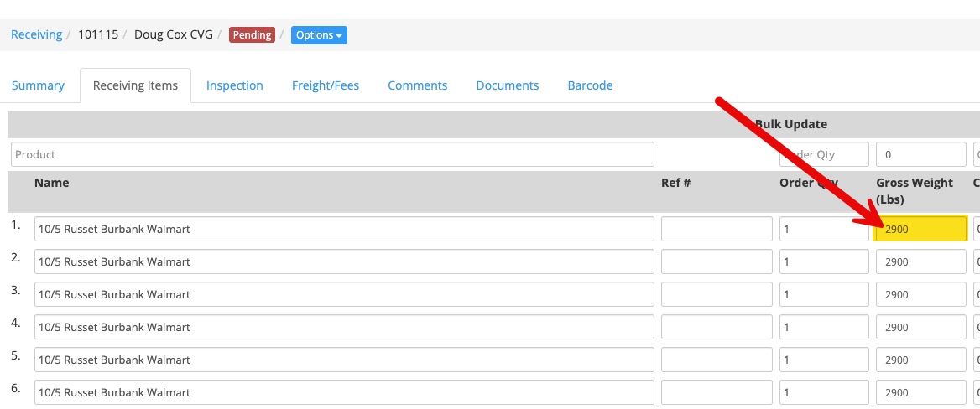The width and height of the screenshot is (980, 409).
Task: Select the Documents tab
Action: tap(507, 85)
